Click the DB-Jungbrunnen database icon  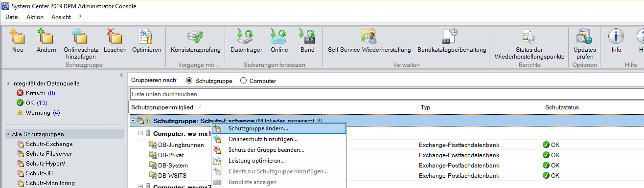(x=153, y=145)
